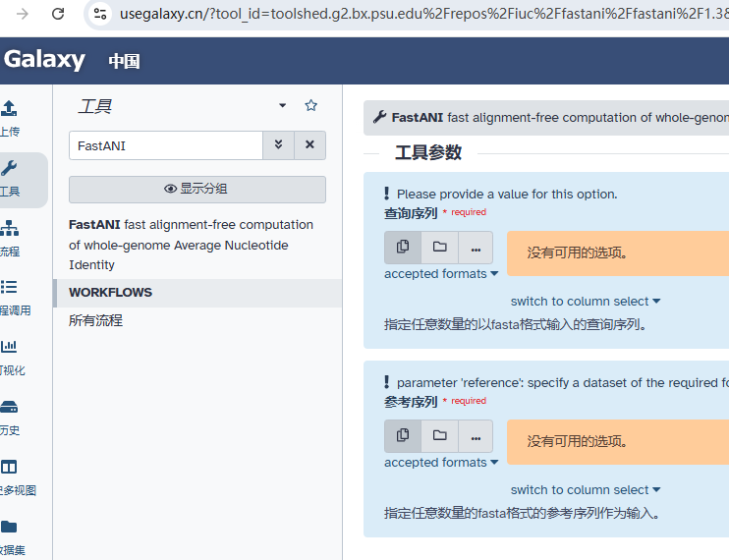Expand accepted formats under 参考序列
Image resolution: width=729 pixels, height=560 pixels.
pyautogui.click(x=441, y=463)
